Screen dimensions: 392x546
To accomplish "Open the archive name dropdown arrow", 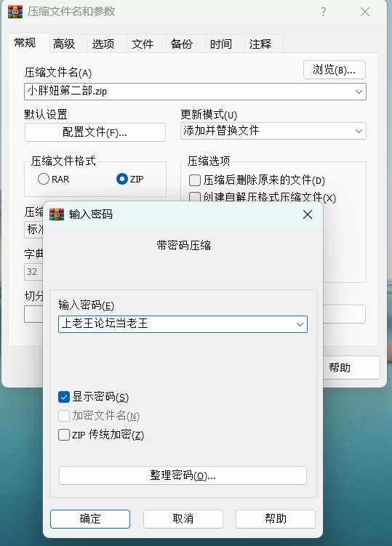I will coord(359,92).
